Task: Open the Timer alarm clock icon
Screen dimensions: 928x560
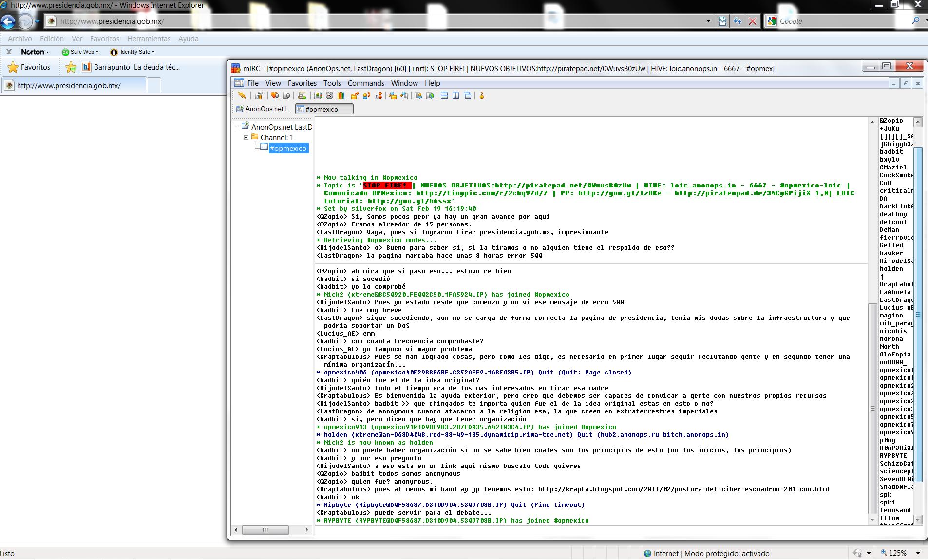Action: 329,96
